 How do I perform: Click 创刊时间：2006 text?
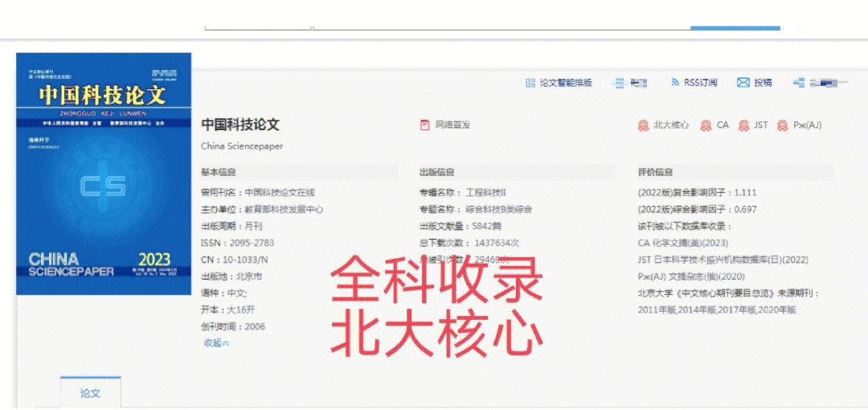pyautogui.click(x=232, y=326)
